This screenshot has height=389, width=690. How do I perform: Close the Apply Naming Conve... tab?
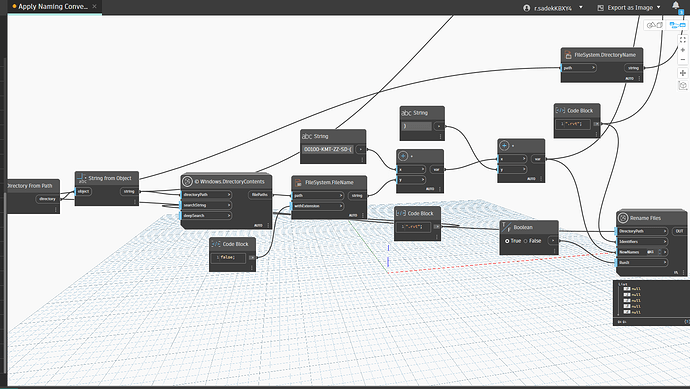click(94, 6)
